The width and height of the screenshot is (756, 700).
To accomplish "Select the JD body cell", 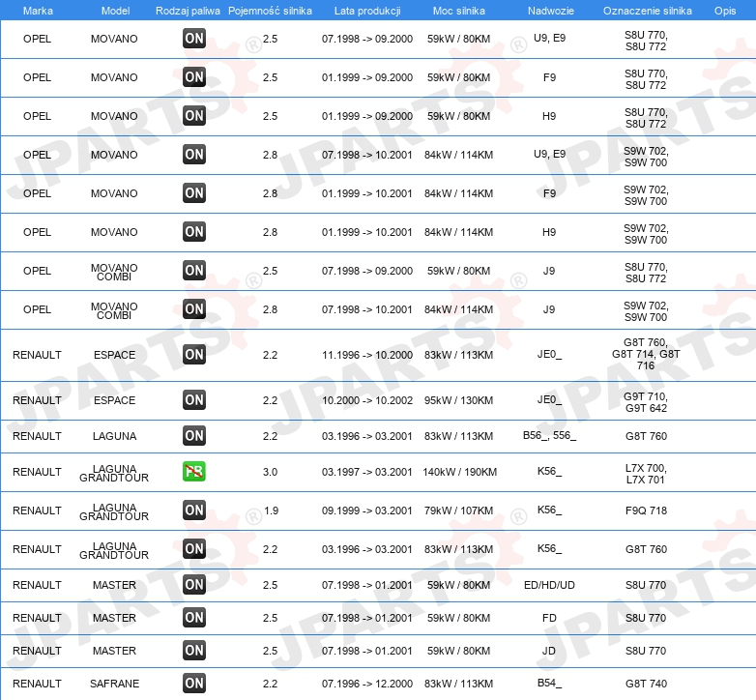I will click(x=549, y=651).
